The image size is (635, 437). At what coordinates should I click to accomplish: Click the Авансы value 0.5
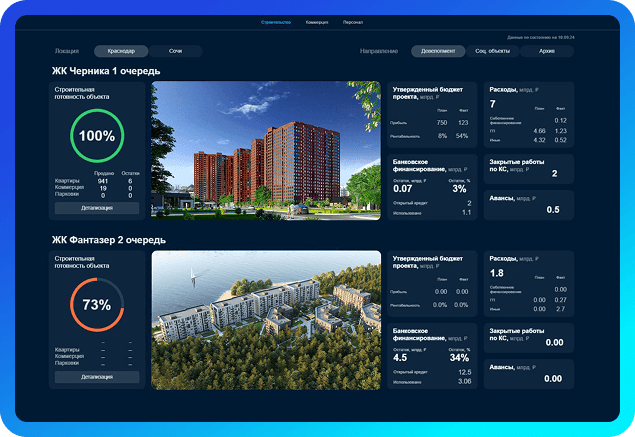pyautogui.click(x=553, y=210)
